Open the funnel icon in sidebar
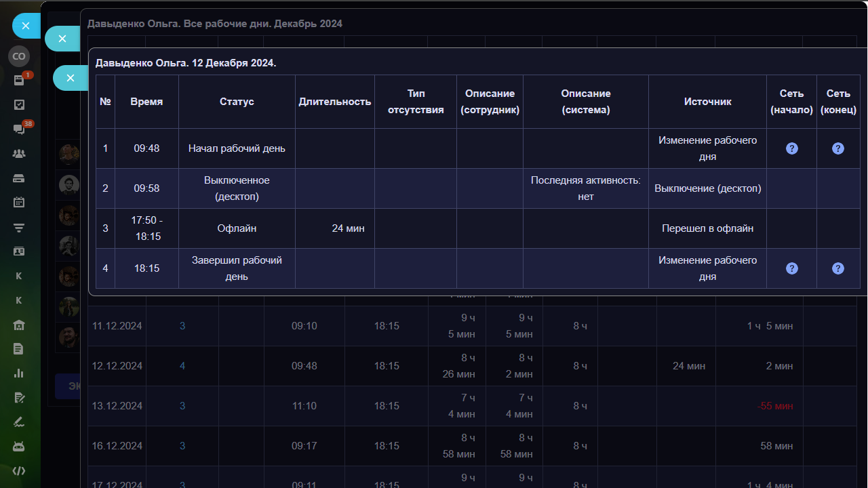Image resolution: width=868 pixels, height=488 pixels. (x=19, y=227)
